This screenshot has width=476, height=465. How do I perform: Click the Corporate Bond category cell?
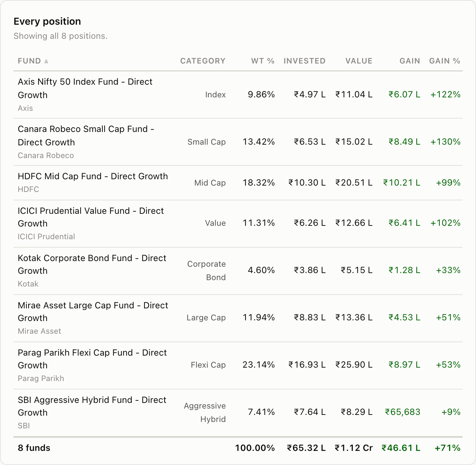(207, 271)
